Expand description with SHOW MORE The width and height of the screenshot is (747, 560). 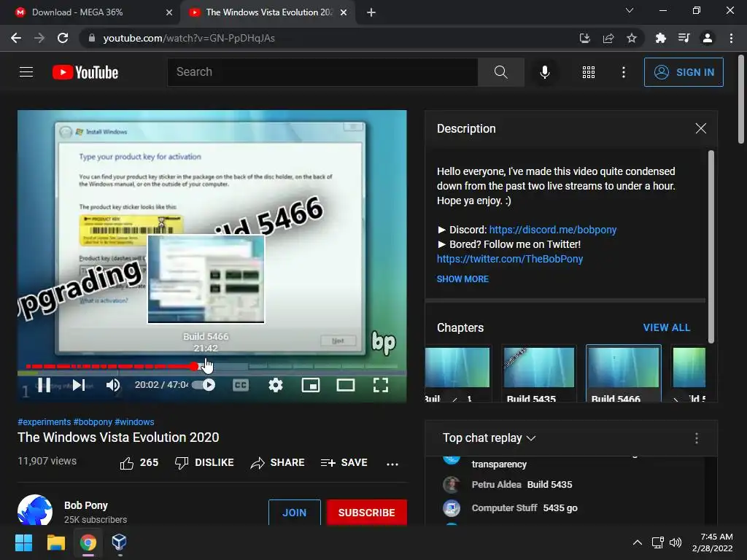(x=462, y=279)
